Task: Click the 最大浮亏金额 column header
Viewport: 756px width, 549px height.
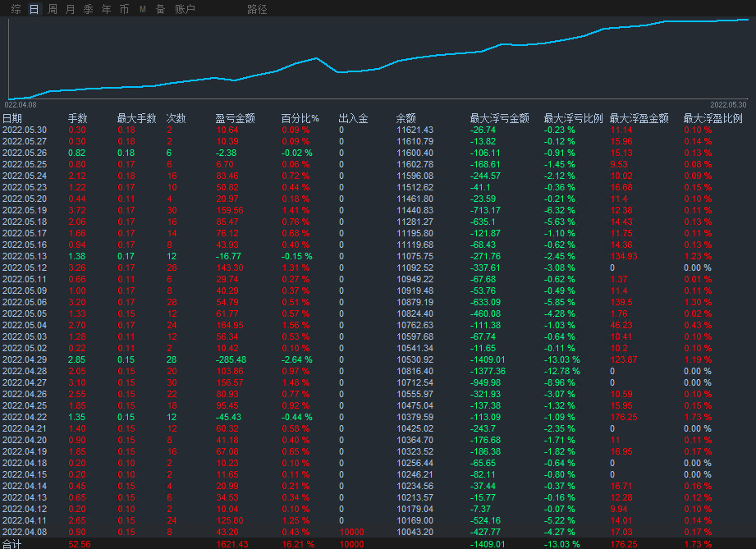Action: [x=499, y=118]
